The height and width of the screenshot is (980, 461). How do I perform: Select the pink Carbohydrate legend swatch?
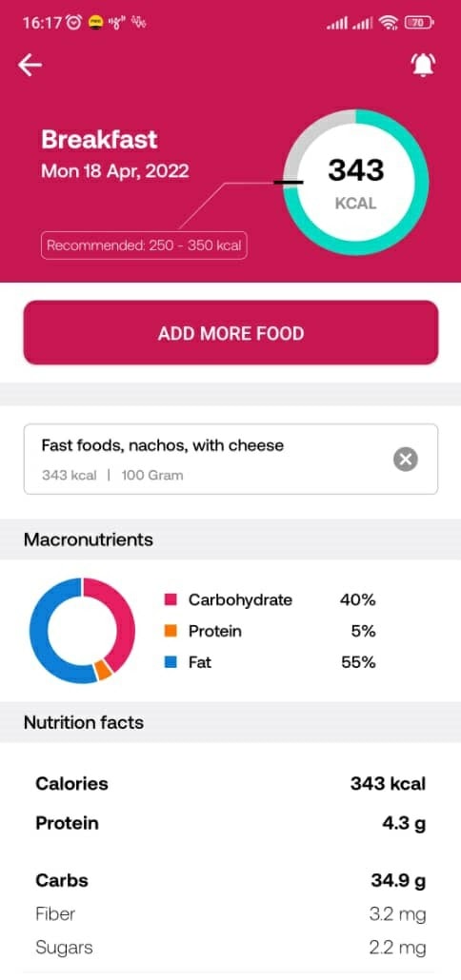170,600
